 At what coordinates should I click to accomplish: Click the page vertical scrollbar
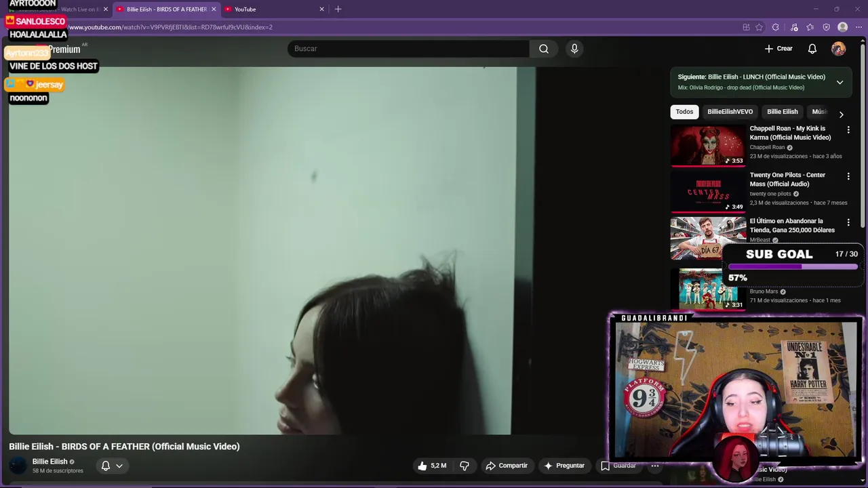point(863,136)
